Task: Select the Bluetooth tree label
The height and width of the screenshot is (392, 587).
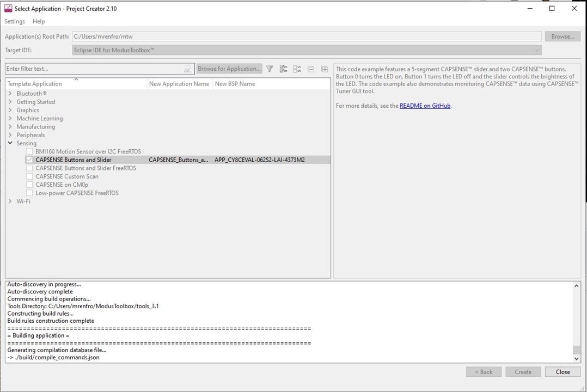Action: (x=32, y=93)
